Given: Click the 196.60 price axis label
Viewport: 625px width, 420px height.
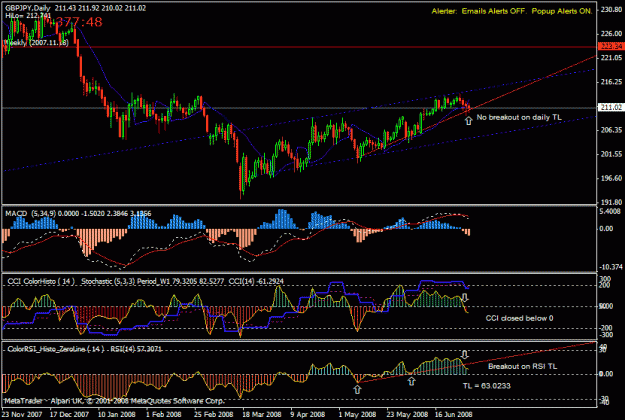Looking at the screenshot, I should [x=611, y=178].
